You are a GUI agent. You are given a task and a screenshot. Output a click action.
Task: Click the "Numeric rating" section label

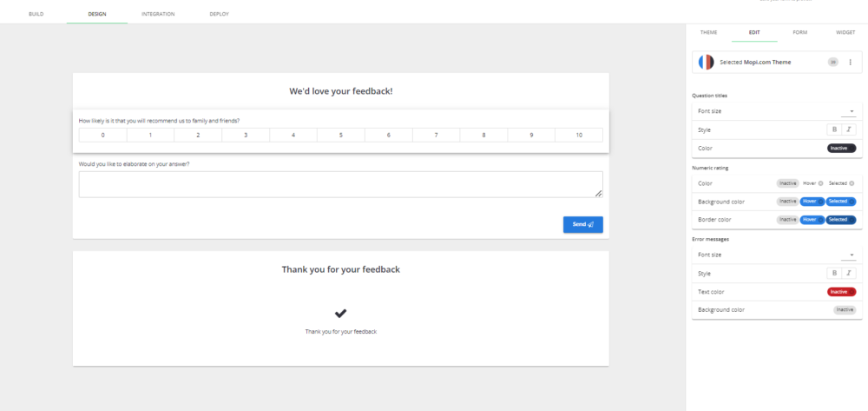tap(709, 168)
